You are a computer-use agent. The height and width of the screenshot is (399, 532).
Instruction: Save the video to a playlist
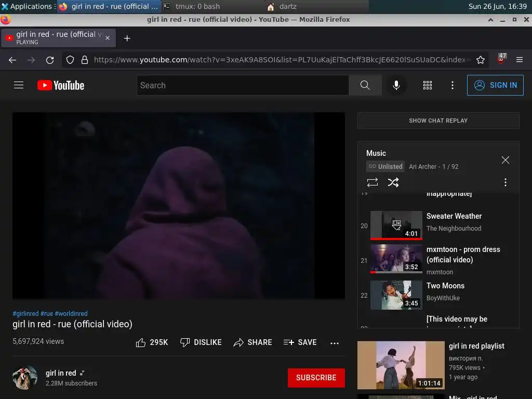[x=300, y=342]
